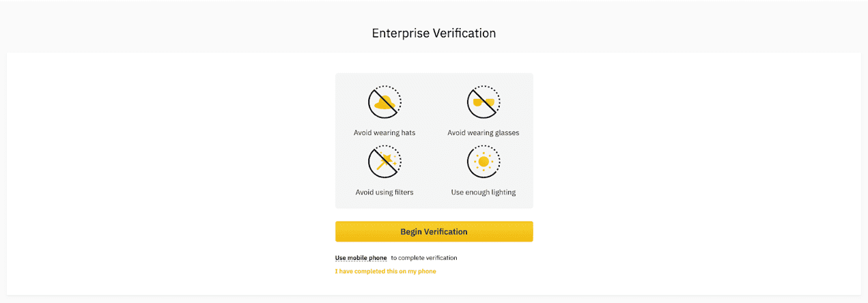The image size is (868, 303).
Task: Click the Begin Verification button
Action: (434, 231)
